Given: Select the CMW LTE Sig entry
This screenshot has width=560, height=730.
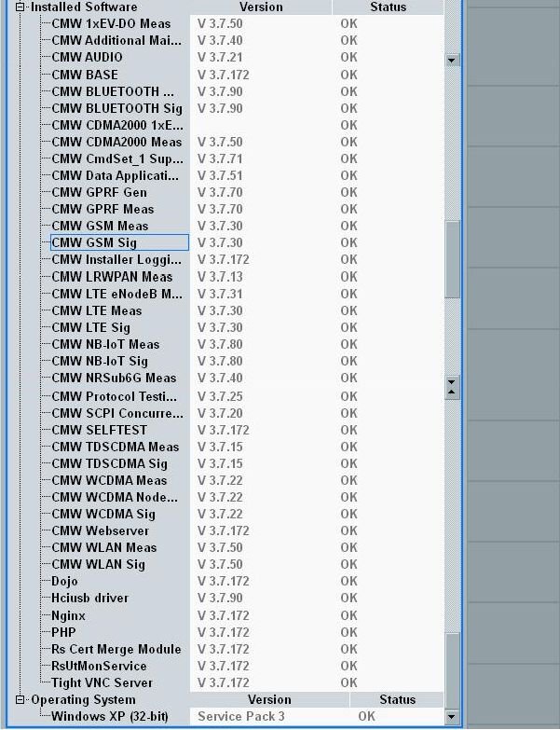Looking at the screenshot, I should (x=90, y=328).
